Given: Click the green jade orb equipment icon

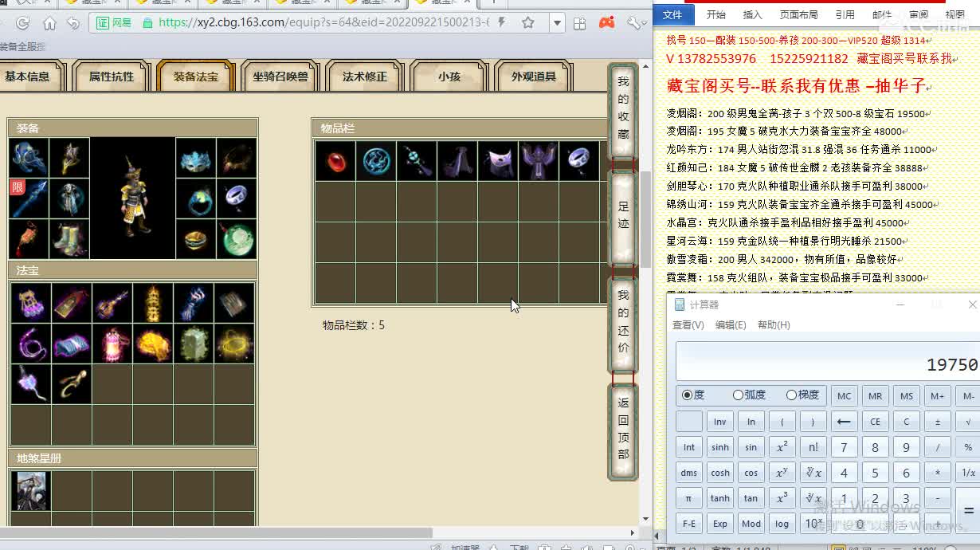Looking at the screenshot, I should click(236, 239).
